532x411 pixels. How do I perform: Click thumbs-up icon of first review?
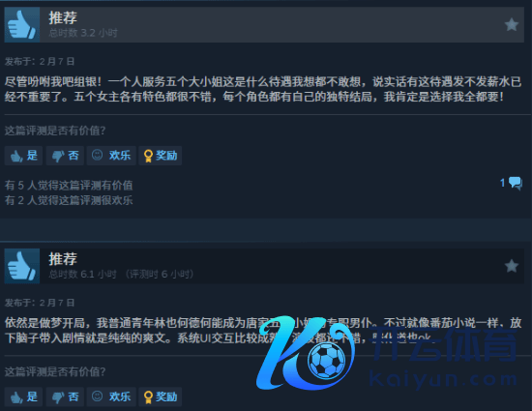pyautogui.click(x=22, y=25)
